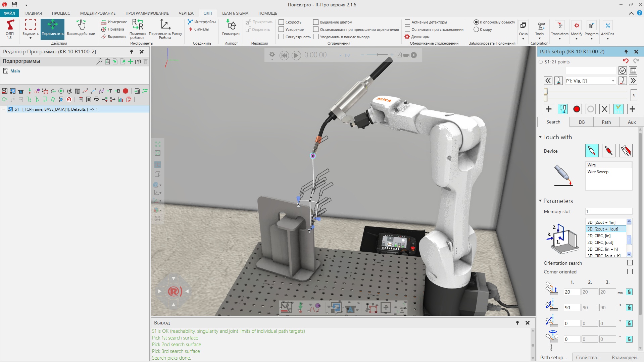644x362 pixels.
Task: Click the Поменять роботов icon
Action: point(138,29)
